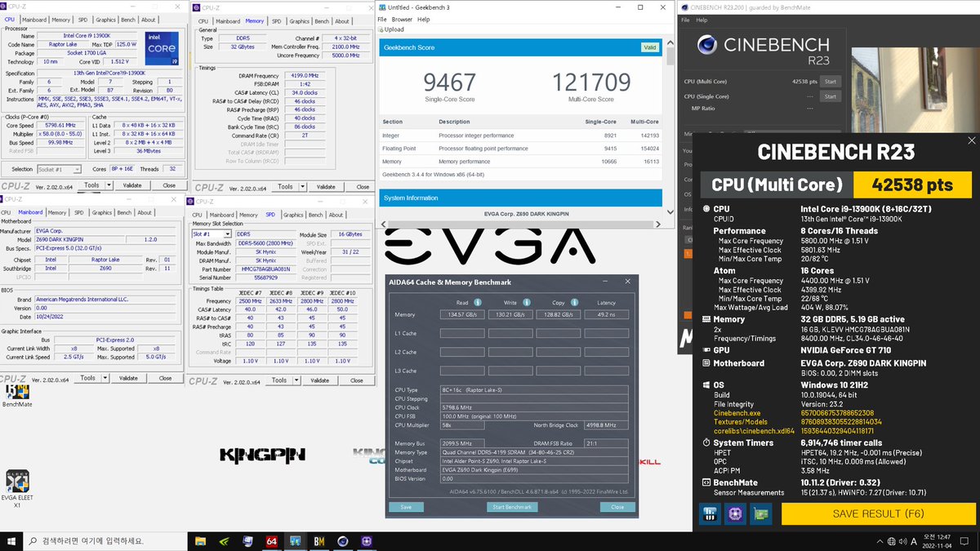Image resolution: width=980 pixels, height=551 pixels.
Task: Click the Intel Core i9 logo in CPU-Z
Action: point(163,49)
